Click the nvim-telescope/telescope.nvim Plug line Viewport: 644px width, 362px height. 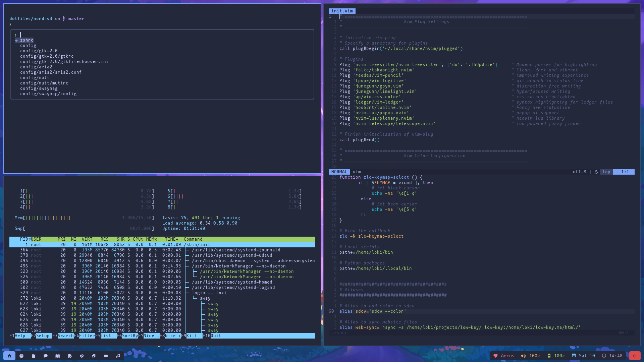(387, 124)
